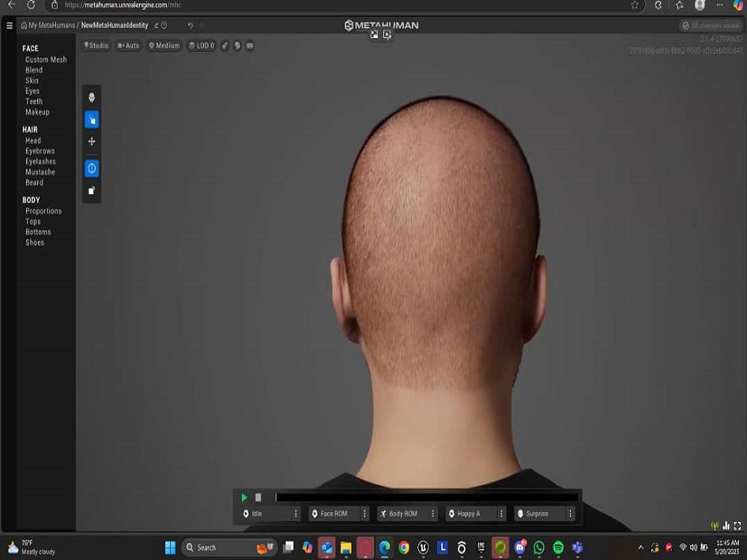This screenshot has height=560, width=747.
Task: Toggle the hair rendering icon in viewport toolbar
Action: pos(225,46)
